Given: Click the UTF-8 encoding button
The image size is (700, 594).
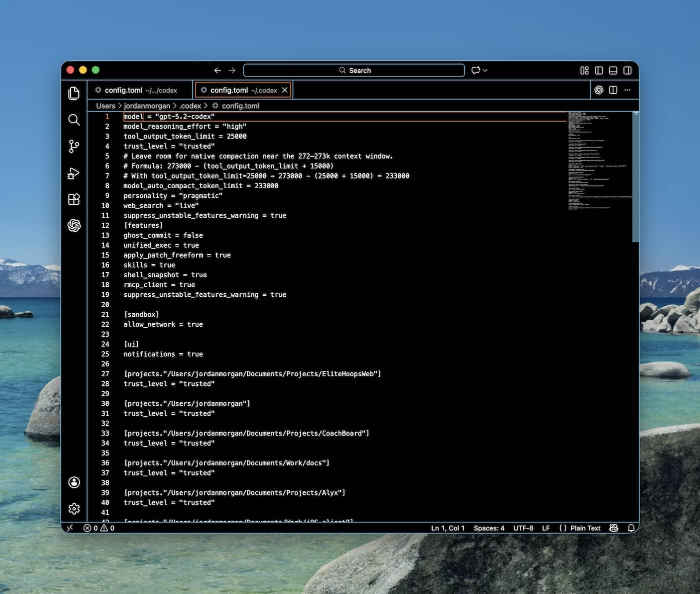Looking at the screenshot, I should (523, 528).
